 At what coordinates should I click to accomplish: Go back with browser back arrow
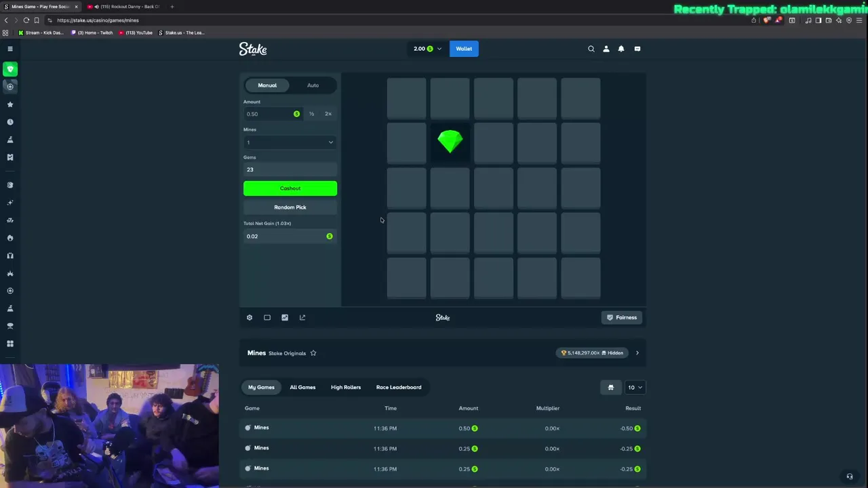point(6,20)
